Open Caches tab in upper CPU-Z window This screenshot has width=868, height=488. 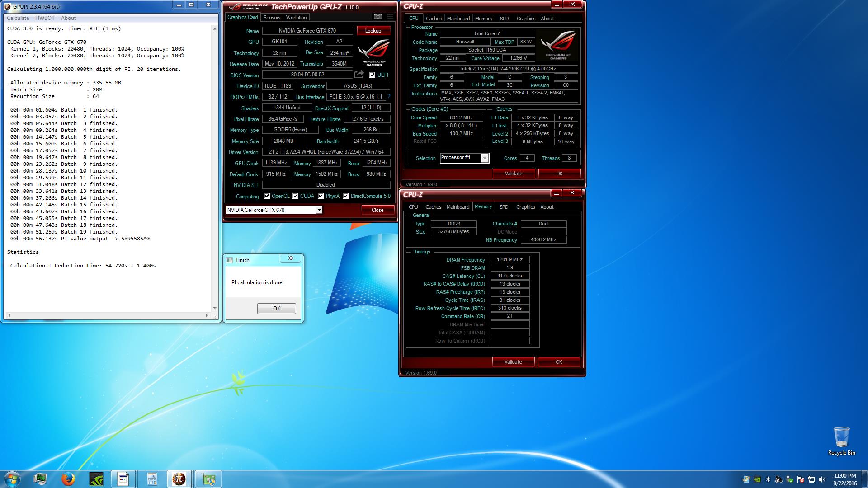point(434,19)
